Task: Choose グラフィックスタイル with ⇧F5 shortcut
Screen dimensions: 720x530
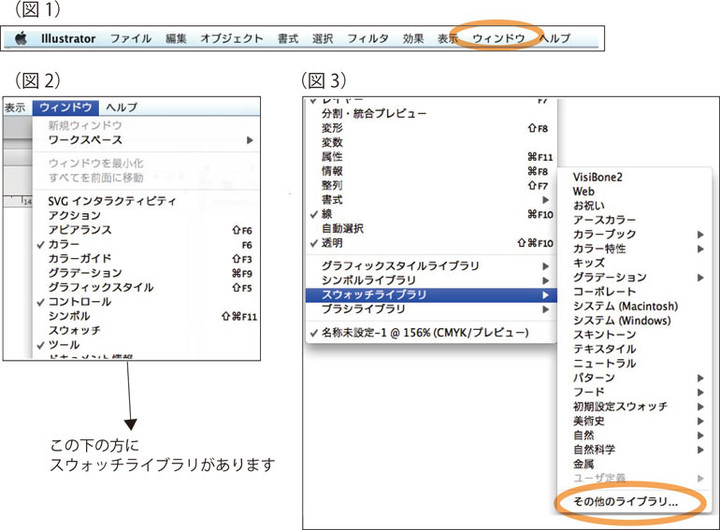Action: coord(146,288)
